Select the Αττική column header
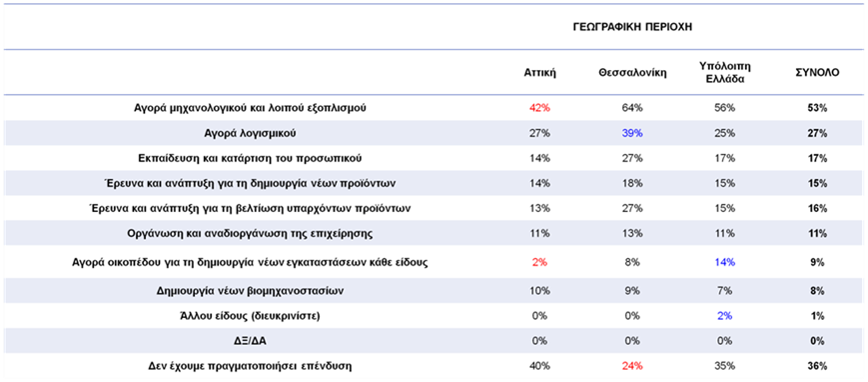 coord(539,73)
